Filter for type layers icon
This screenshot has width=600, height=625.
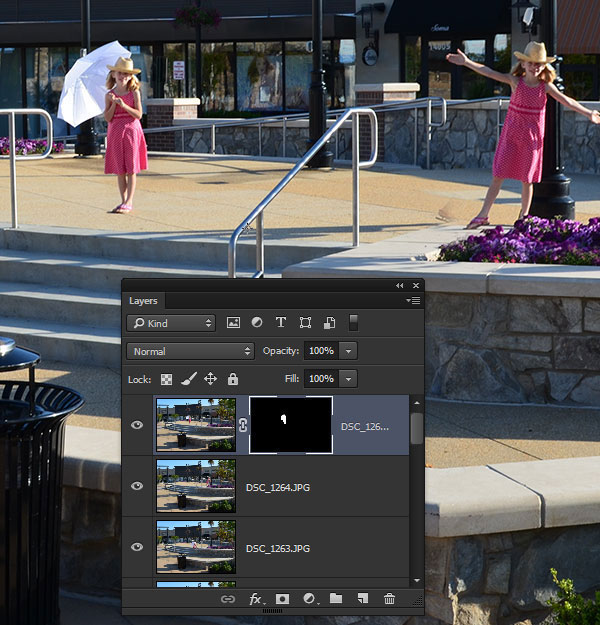281,322
